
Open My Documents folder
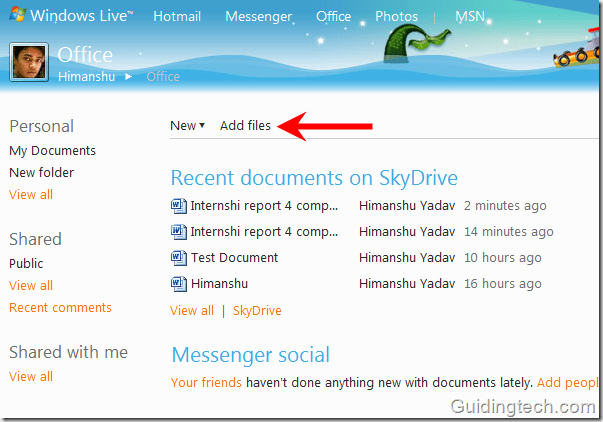52,151
